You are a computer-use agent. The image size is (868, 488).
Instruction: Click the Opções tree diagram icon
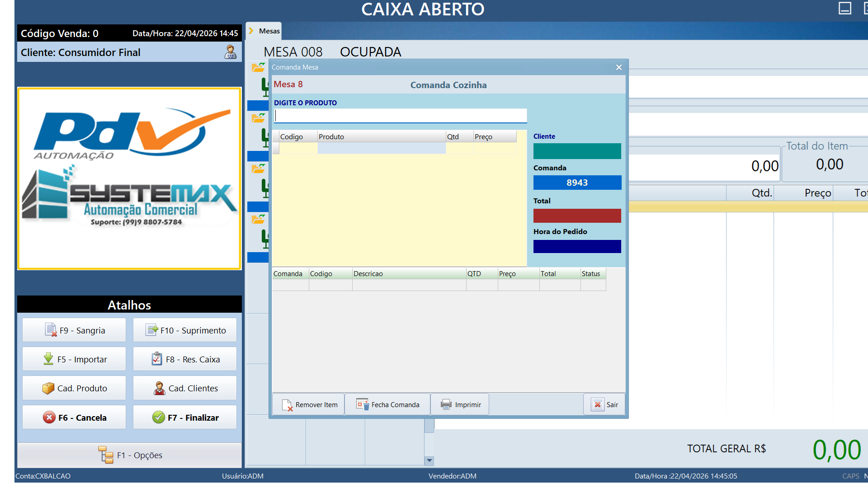(106, 455)
